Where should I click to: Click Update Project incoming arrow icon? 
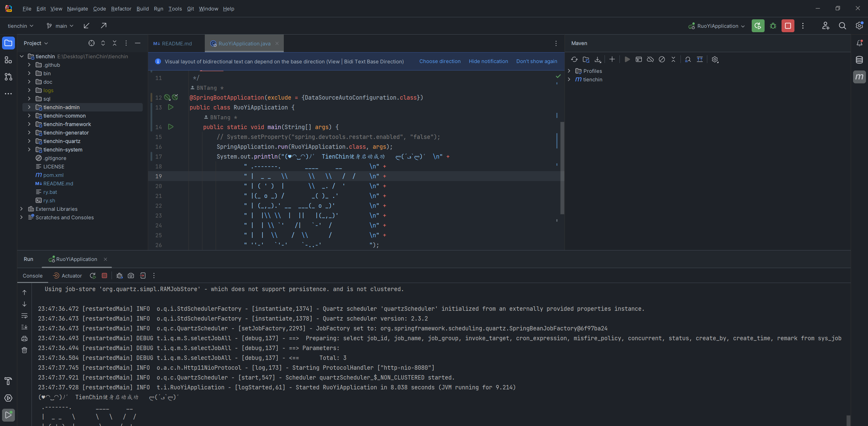click(86, 26)
